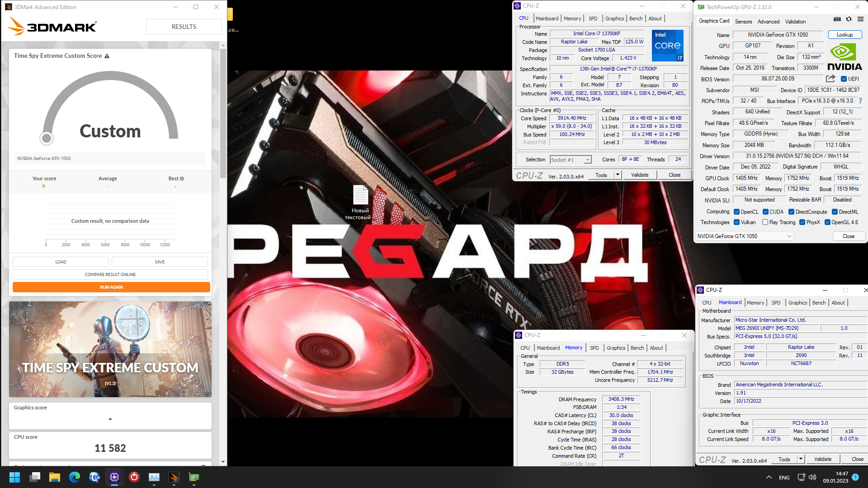This screenshot has width=868, height=488.
Task: Click the SAVE button in 3DMark
Action: (x=160, y=262)
